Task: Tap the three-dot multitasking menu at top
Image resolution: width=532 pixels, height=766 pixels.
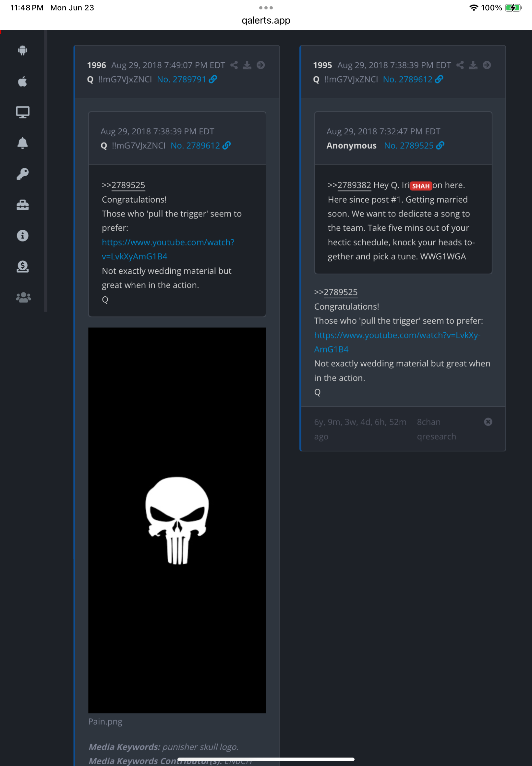Action: pyautogui.click(x=266, y=8)
